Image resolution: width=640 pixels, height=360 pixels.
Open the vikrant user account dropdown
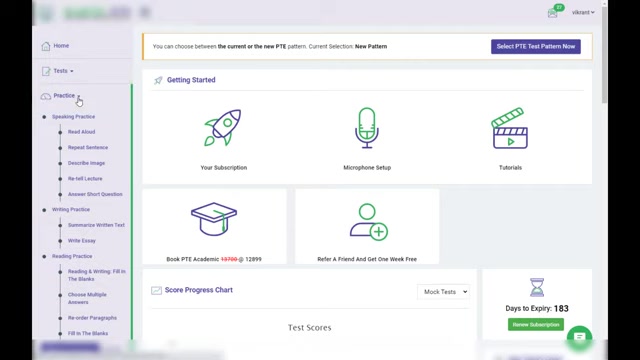pos(583,12)
